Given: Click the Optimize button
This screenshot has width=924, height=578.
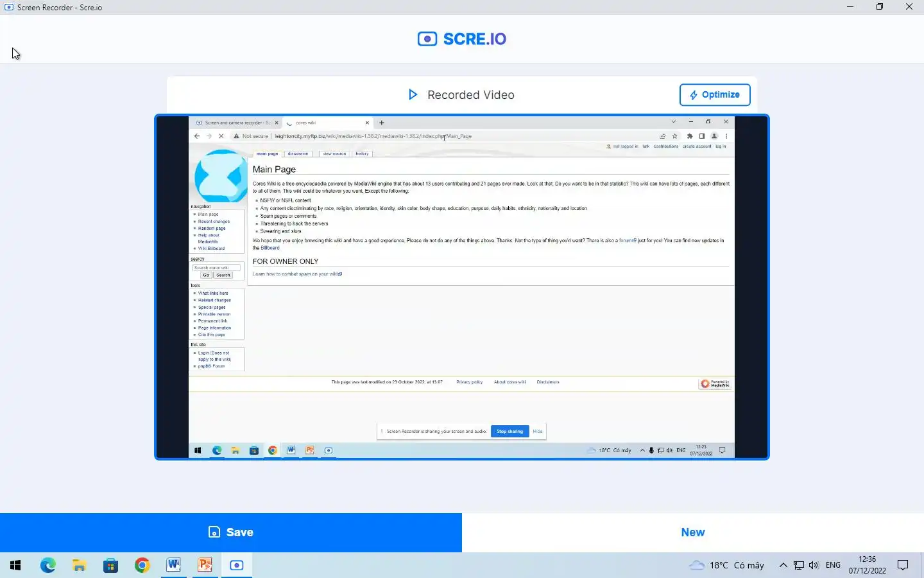Looking at the screenshot, I should tap(715, 94).
